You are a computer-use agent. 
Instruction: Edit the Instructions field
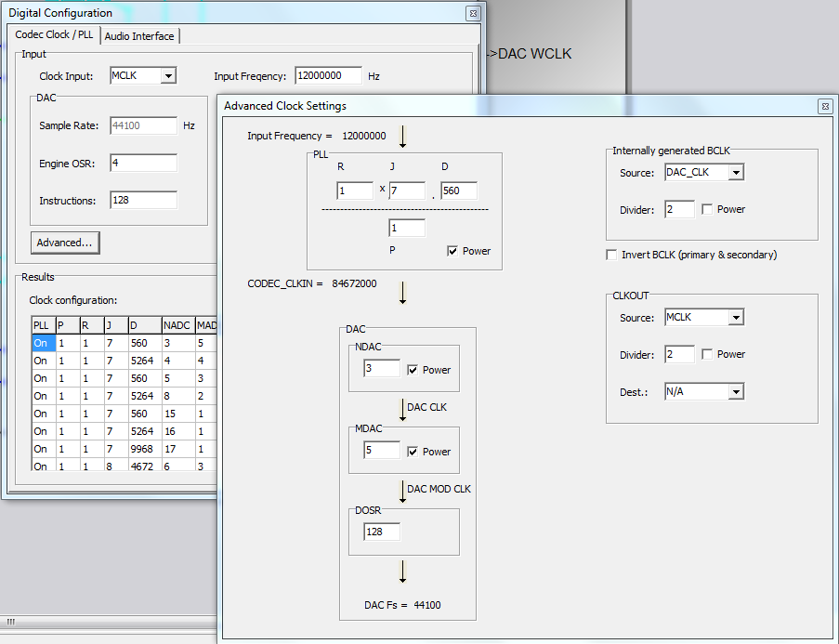[143, 200]
